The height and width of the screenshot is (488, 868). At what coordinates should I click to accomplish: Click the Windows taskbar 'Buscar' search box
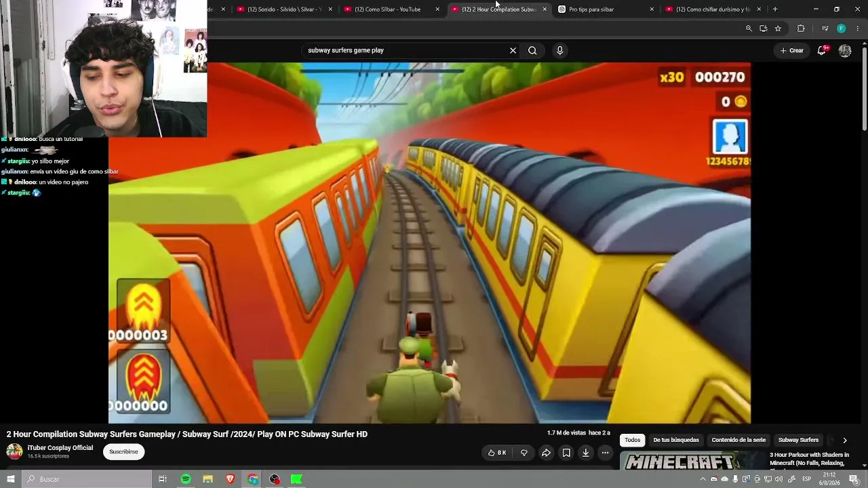coord(87,479)
